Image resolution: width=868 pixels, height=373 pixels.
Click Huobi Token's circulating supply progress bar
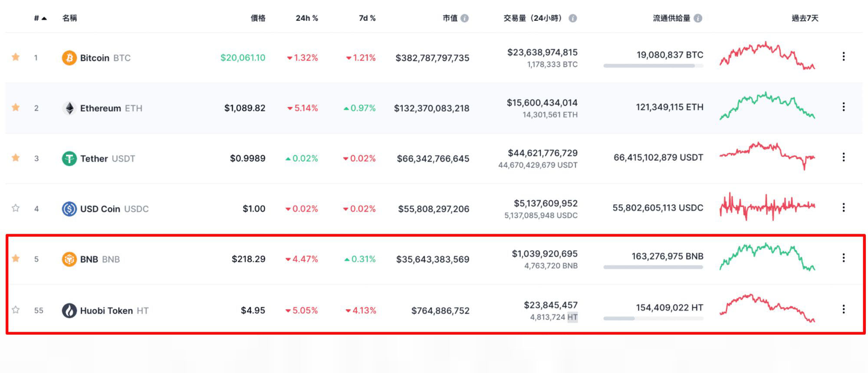pos(653,318)
